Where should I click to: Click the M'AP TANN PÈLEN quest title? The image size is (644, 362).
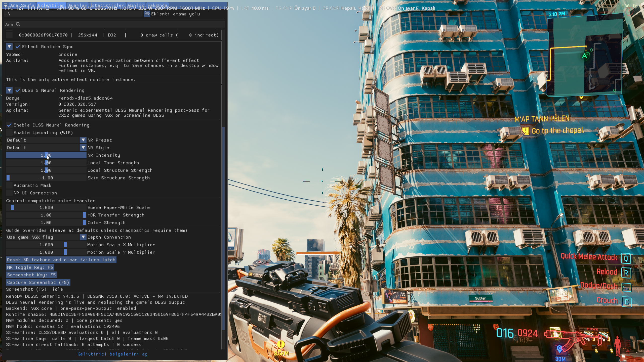coord(542,119)
